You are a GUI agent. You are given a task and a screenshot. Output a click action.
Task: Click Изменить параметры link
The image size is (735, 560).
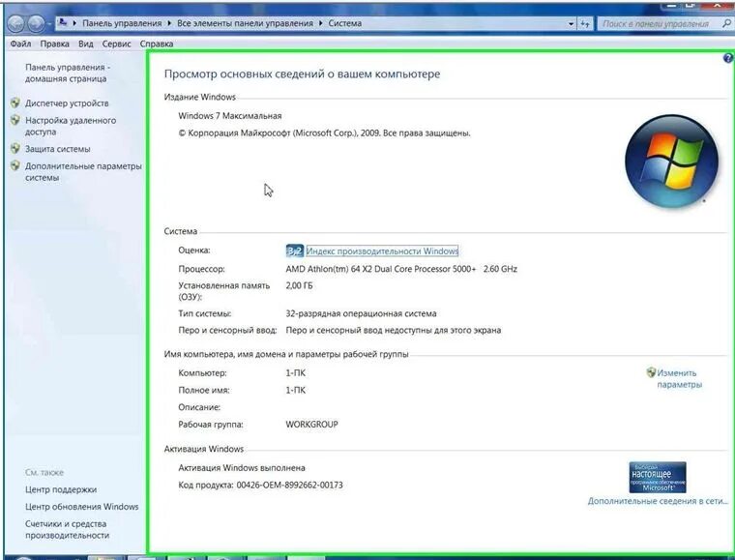pyautogui.click(x=679, y=378)
